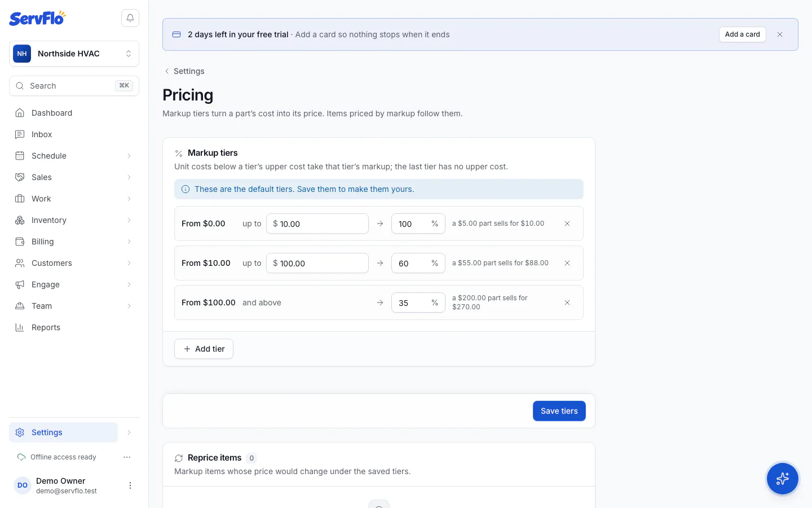Click the Add a card button
Screen dimensions: 812x508
click(x=742, y=34)
